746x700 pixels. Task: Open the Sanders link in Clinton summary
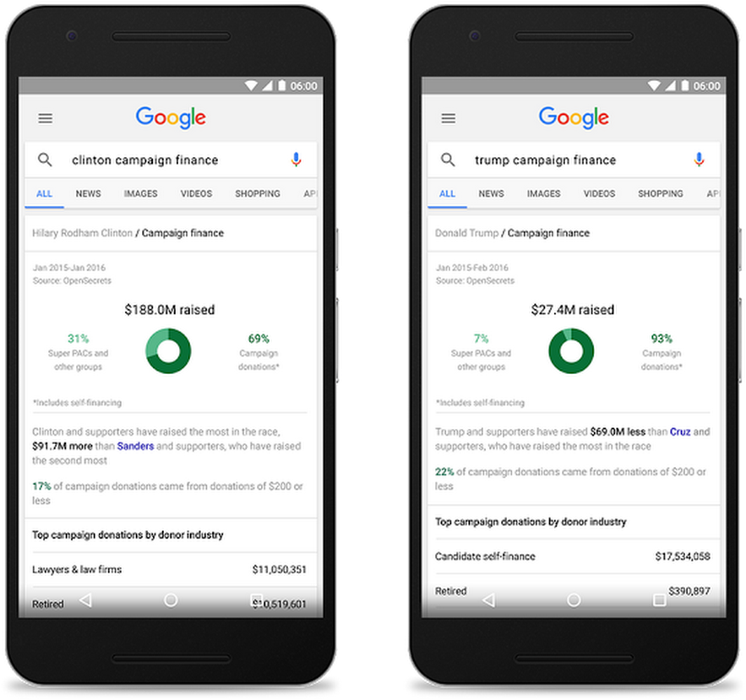pyautogui.click(x=135, y=446)
